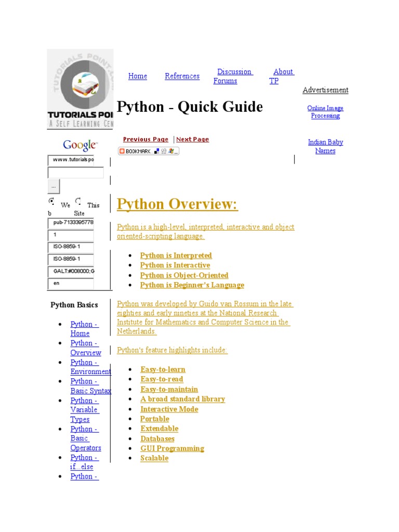Screen dimensions: 399x532
Task: Open the Discussion Forums navigation link
Action: tap(233, 76)
